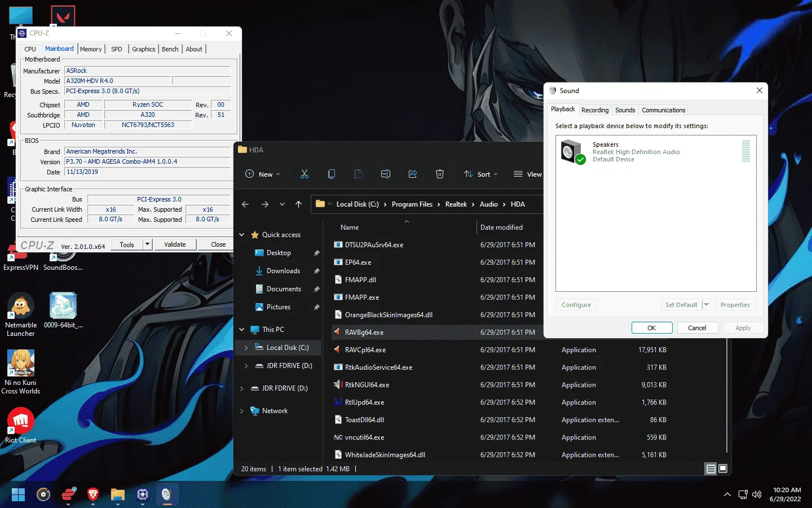Screen dimensions: 812x508
Task: Select the Riot Client desktop icon
Action: [20, 425]
